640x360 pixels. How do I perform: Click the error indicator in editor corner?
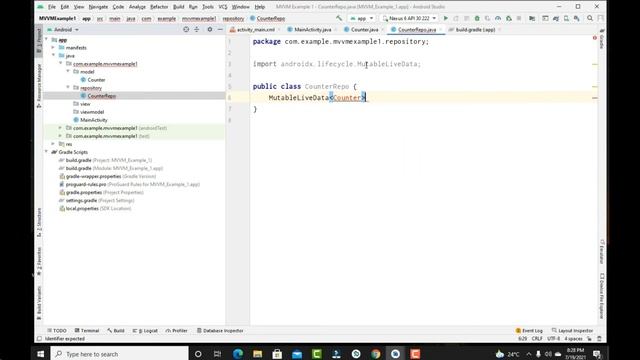(595, 38)
